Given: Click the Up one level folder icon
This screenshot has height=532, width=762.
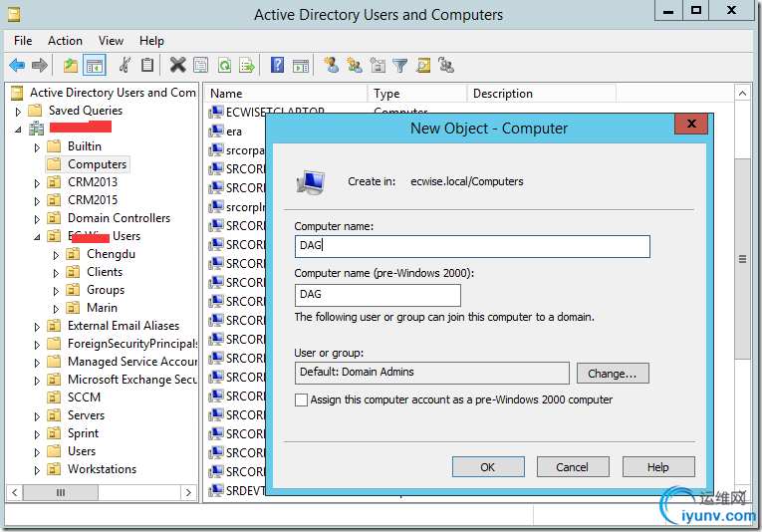Looking at the screenshot, I should 71,65.
